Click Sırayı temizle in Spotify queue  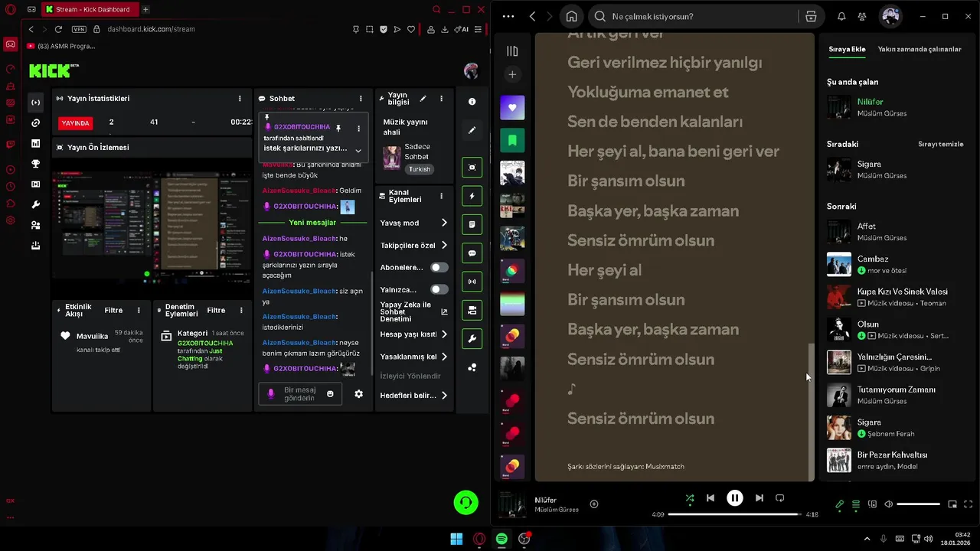click(x=941, y=144)
